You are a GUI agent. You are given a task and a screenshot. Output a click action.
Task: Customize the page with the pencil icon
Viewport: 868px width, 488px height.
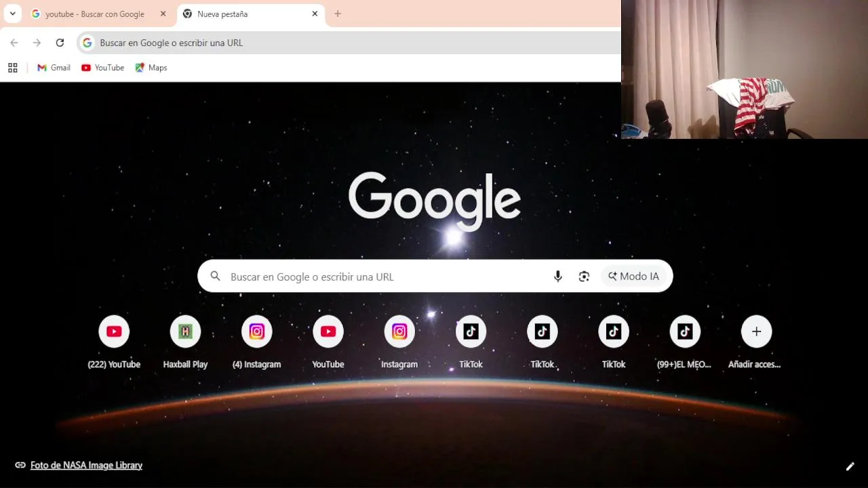click(x=850, y=466)
